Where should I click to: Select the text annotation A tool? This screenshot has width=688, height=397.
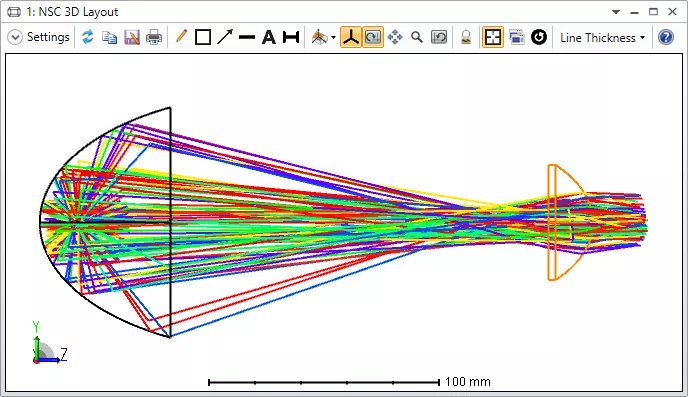coord(269,37)
